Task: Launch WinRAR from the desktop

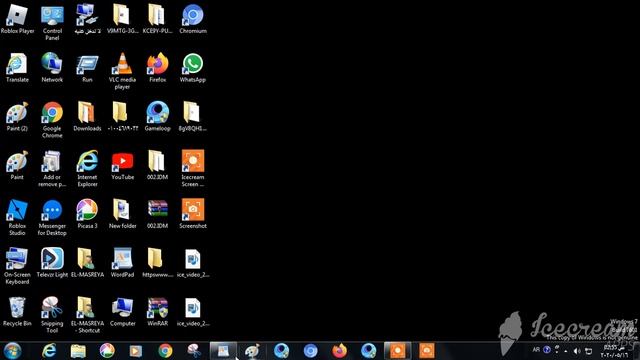Action: click(158, 312)
